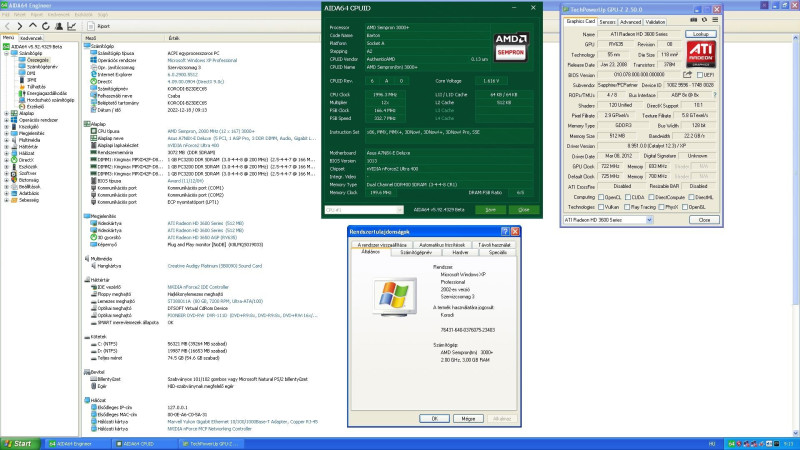The height and width of the screenshot is (450, 800).
Task: Click the Lookup button in GPU-Z
Action: (x=701, y=34)
